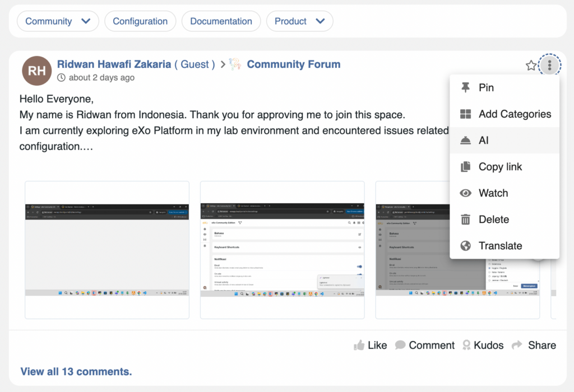The width and height of the screenshot is (574, 392).
Task: Select the Configuration filter chip
Action: pyautogui.click(x=140, y=21)
